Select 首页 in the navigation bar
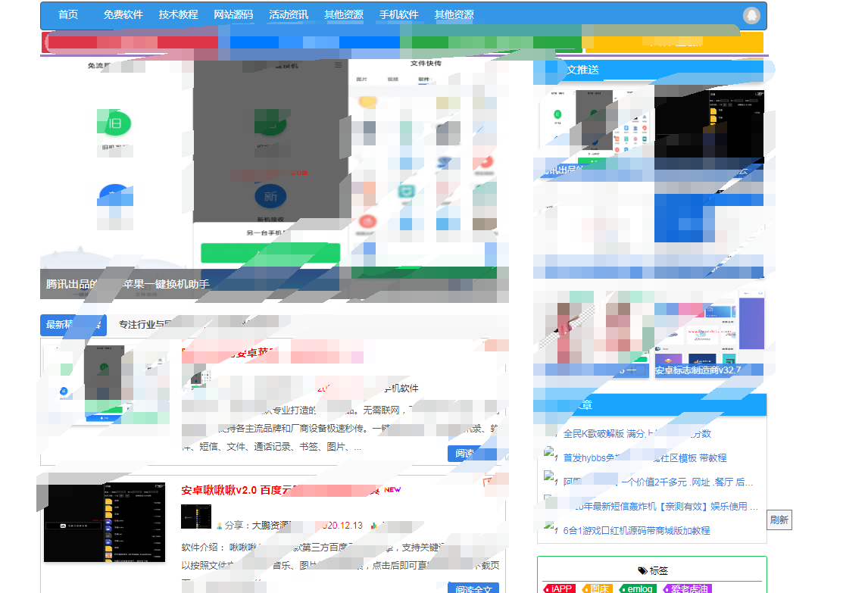Viewport: 868px width, 593px height. click(67, 14)
